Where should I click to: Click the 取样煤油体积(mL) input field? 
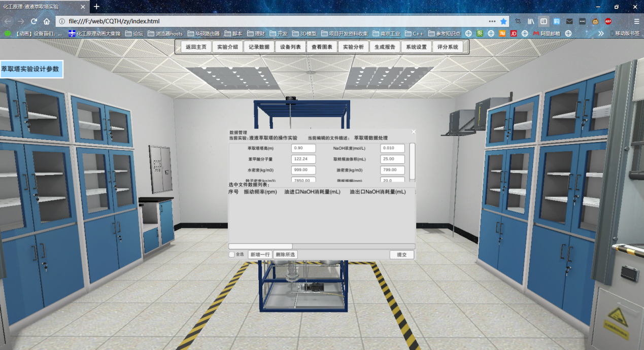coord(392,159)
